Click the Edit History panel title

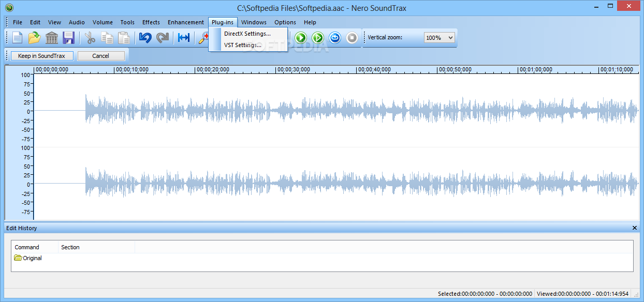click(21, 228)
